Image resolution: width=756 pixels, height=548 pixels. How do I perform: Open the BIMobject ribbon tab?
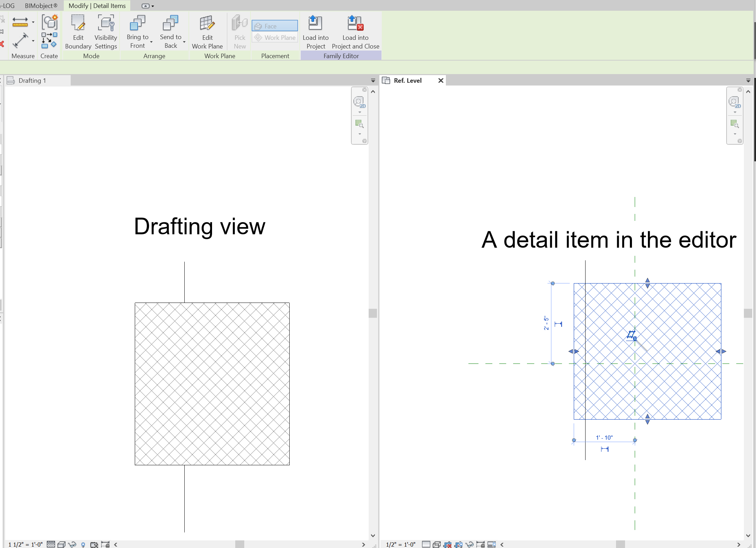click(x=41, y=6)
